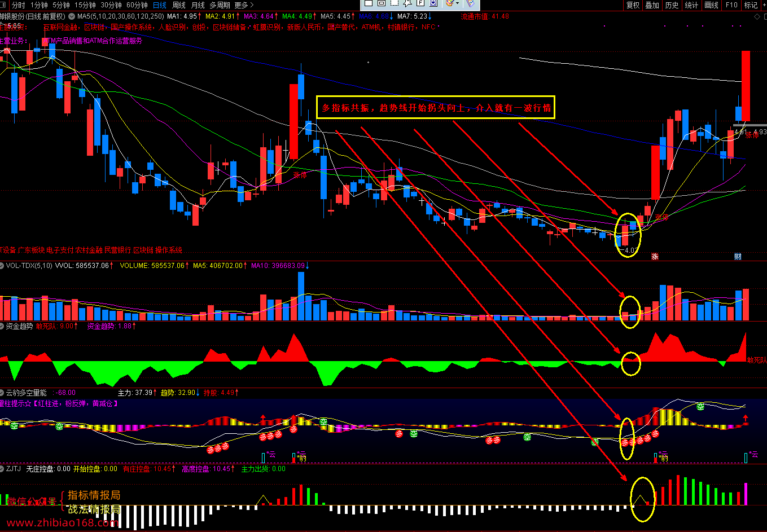
Task: Click the green MA4: 4.49 label
Action: (x=297, y=16)
